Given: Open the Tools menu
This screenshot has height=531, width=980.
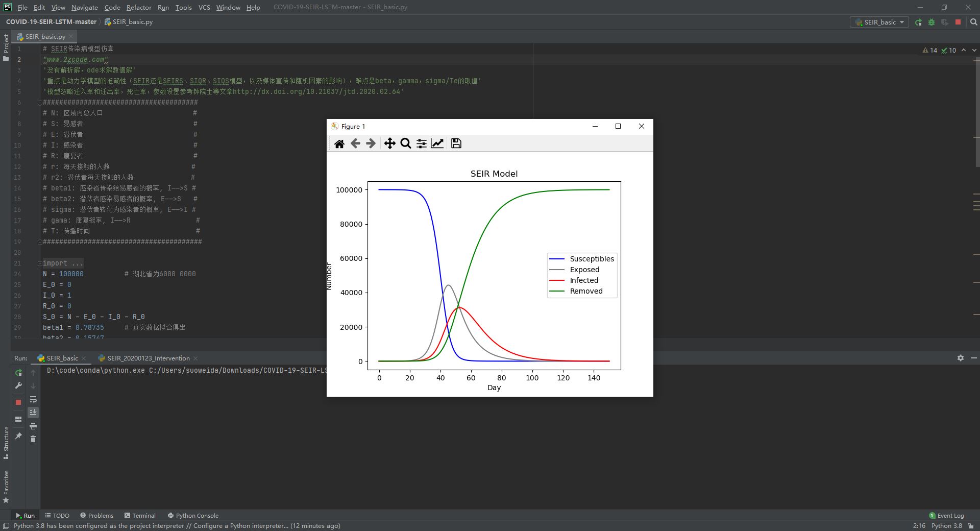Looking at the screenshot, I should click(183, 8).
